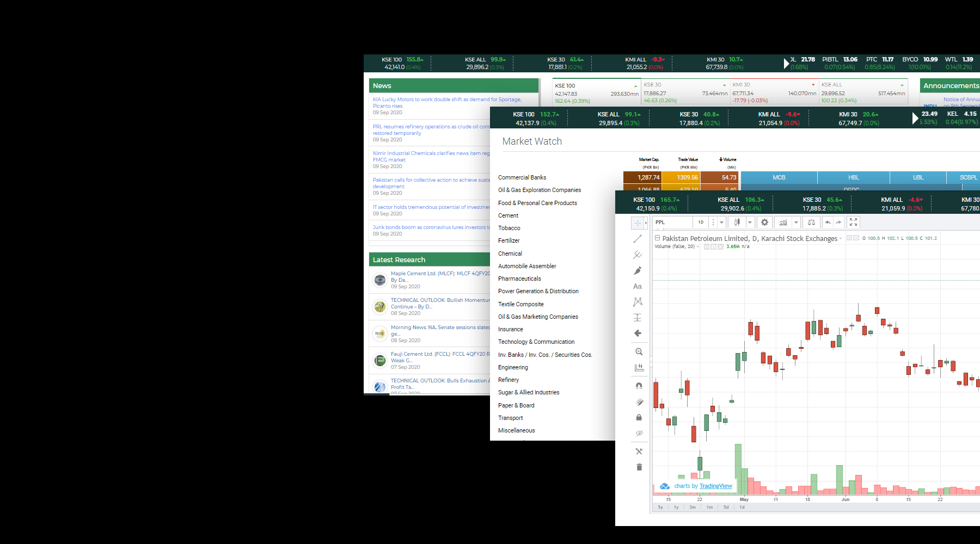The image size is (980, 544).
Task: Open the Commercial Banks sector
Action: pos(522,178)
